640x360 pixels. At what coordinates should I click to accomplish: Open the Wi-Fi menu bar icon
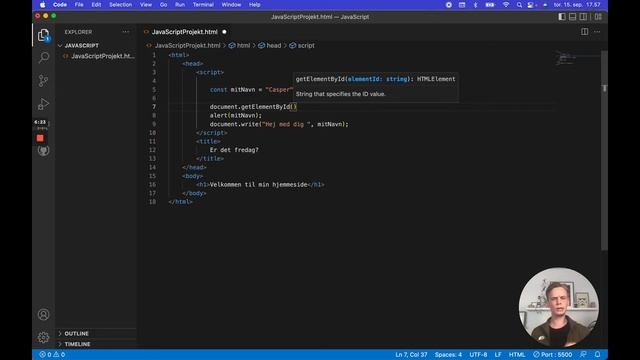coord(506,5)
